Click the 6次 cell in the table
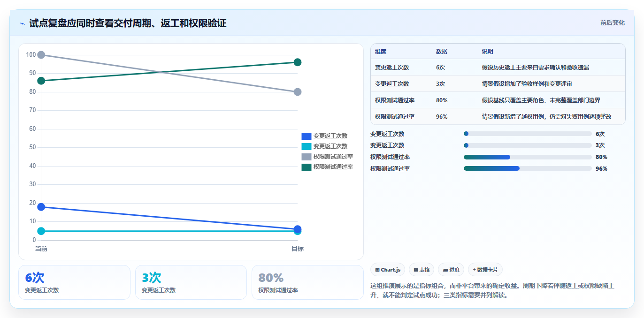The height and width of the screenshot is (318, 644). pyautogui.click(x=441, y=68)
